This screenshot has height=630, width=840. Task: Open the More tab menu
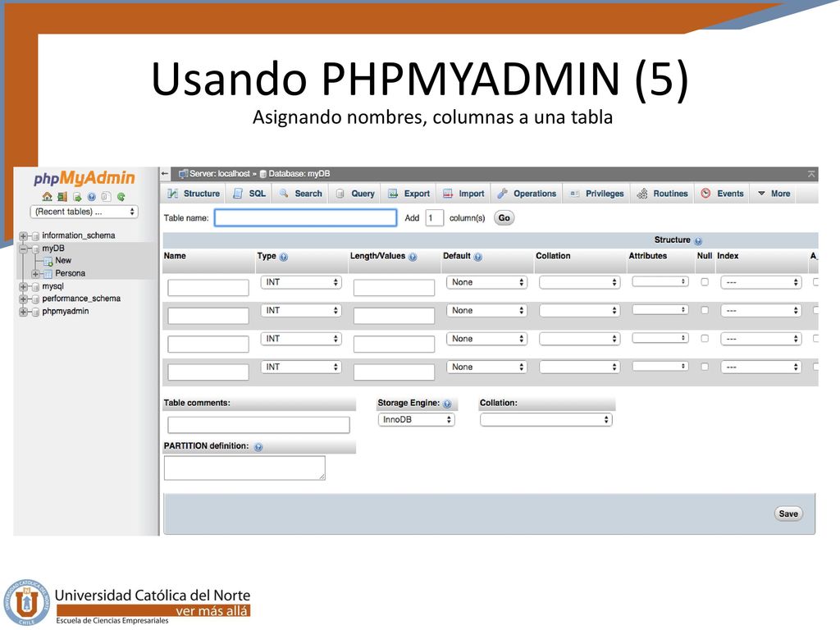click(x=774, y=194)
